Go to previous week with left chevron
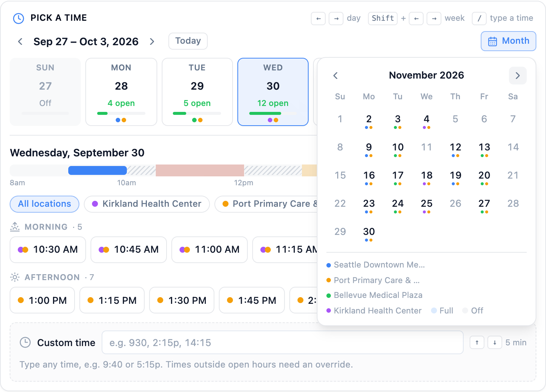 click(20, 41)
